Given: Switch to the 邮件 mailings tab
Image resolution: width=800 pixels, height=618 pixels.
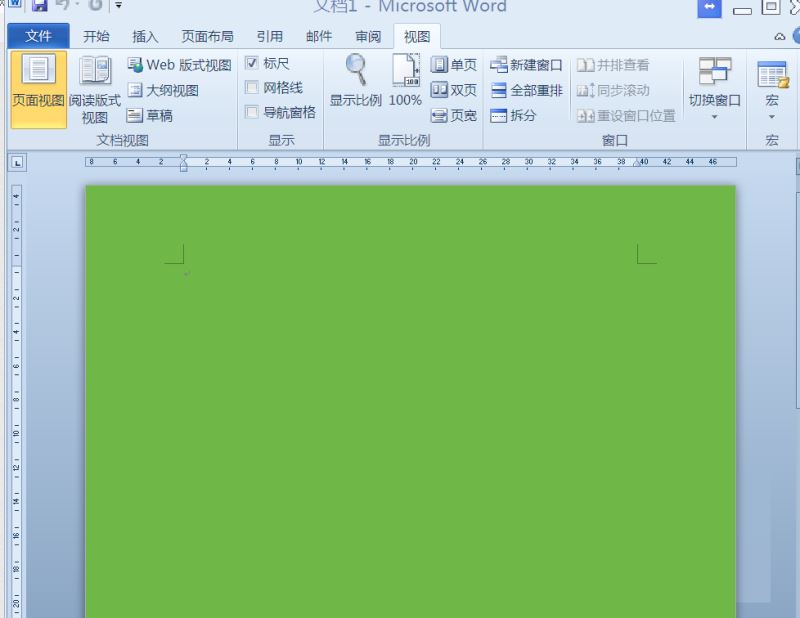Looking at the screenshot, I should (319, 36).
